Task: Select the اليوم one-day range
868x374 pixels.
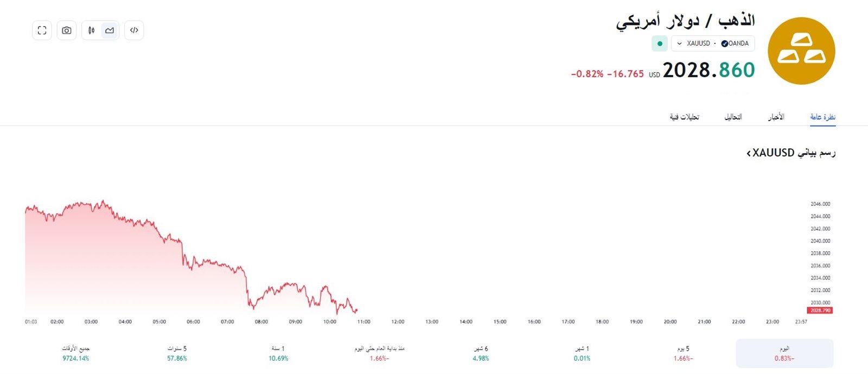Action: [784, 353]
